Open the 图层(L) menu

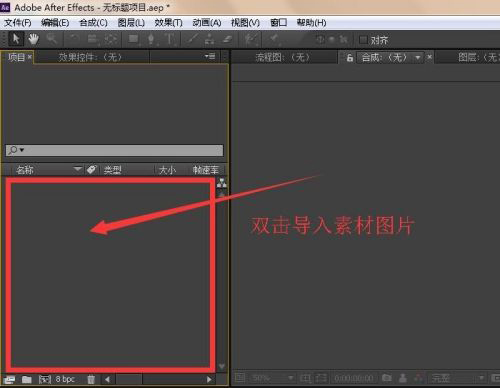pyautogui.click(x=131, y=23)
